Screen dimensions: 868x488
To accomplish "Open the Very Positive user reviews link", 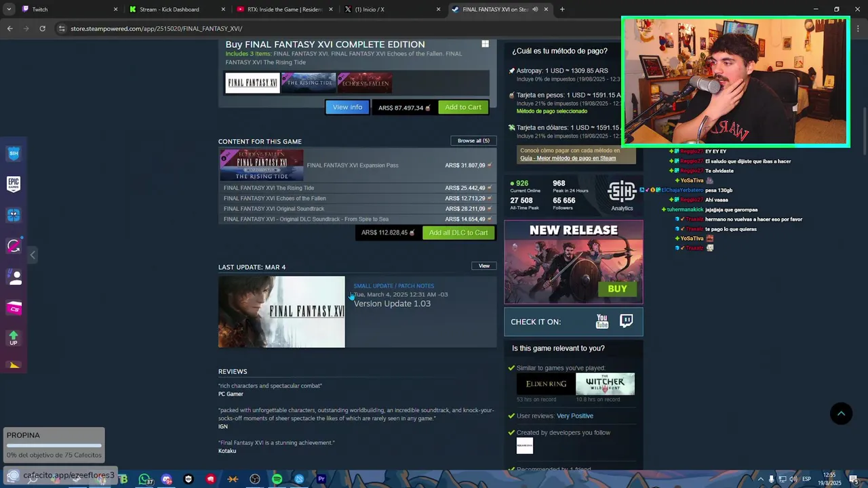I will click(x=575, y=416).
